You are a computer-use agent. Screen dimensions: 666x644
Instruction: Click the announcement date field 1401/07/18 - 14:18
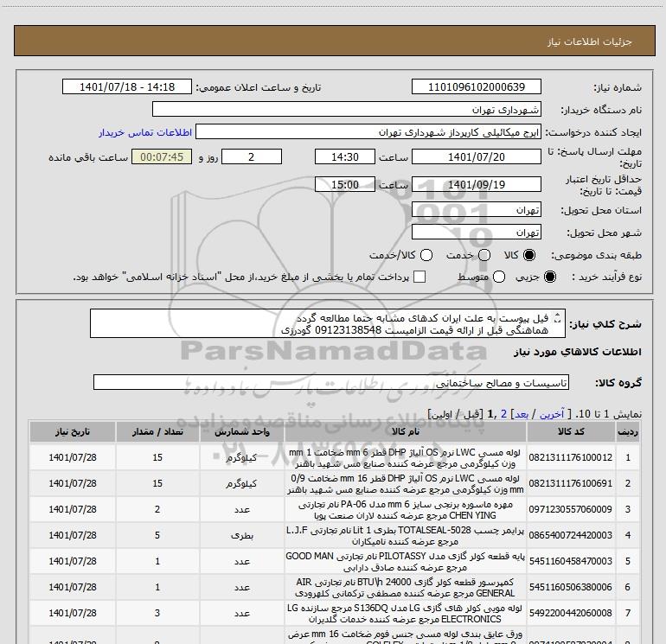[127, 86]
